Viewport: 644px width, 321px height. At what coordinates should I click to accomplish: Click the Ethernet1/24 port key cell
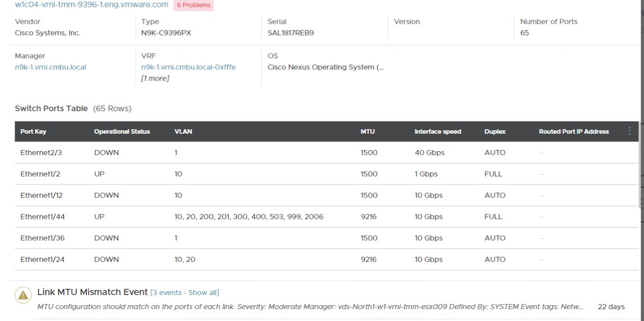click(42, 260)
